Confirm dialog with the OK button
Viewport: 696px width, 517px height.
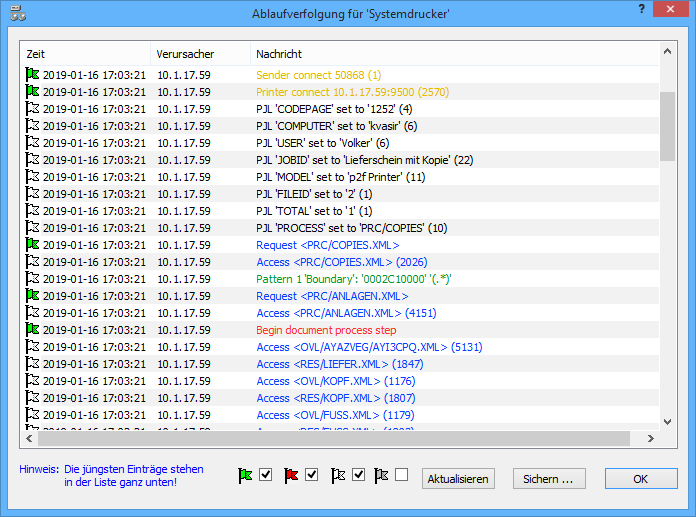(641, 479)
